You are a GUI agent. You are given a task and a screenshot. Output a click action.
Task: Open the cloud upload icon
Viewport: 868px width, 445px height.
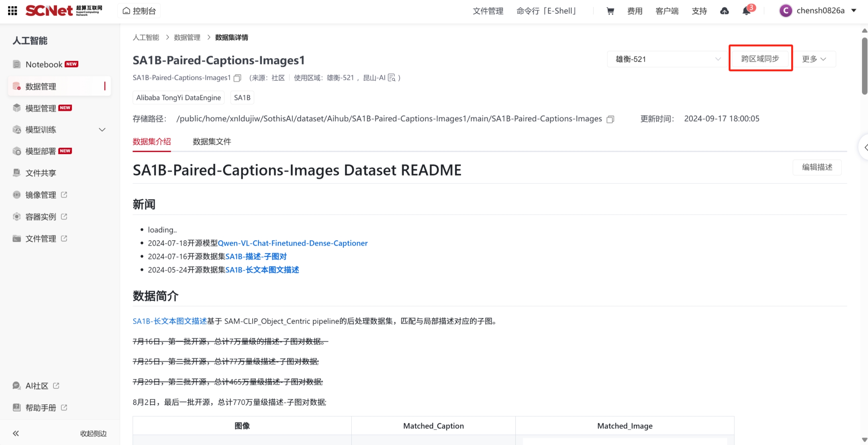pyautogui.click(x=724, y=11)
